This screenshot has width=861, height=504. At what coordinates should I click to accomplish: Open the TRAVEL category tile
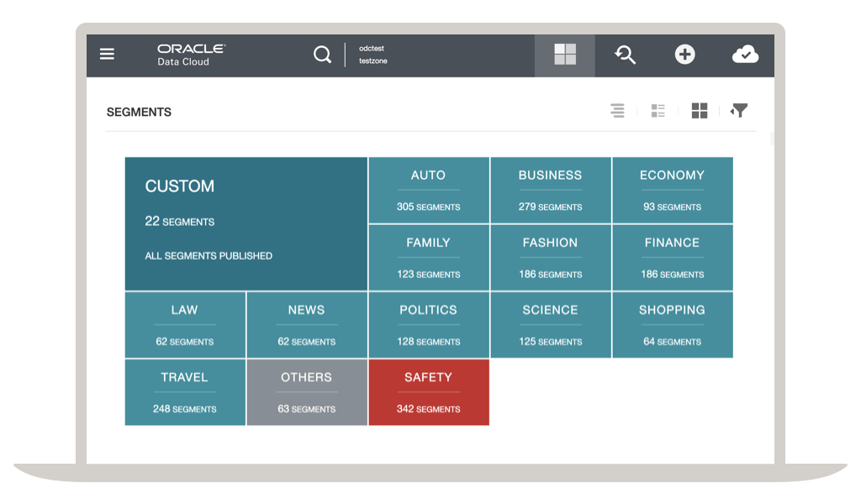tap(185, 392)
